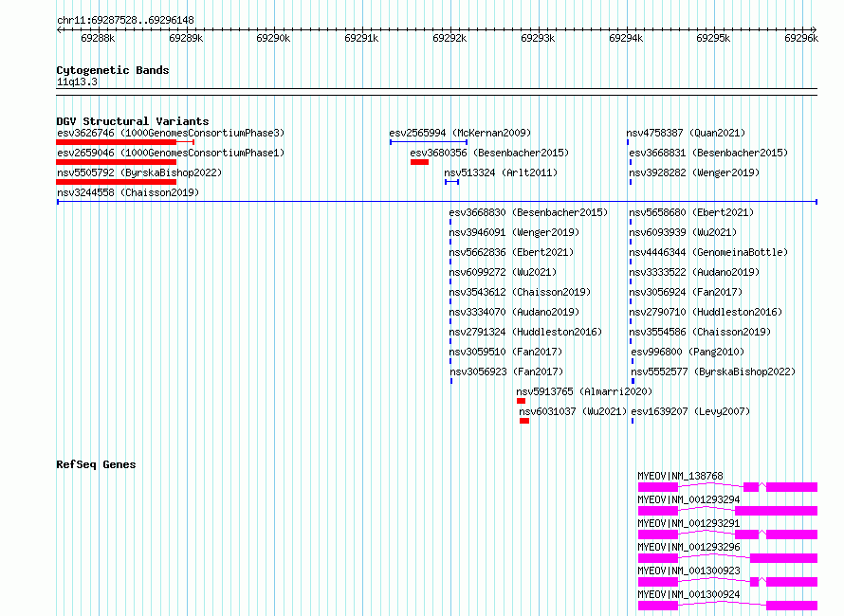Click nsv3333522 (Audano2019) label
The image size is (844, 616).
(694, 272)
